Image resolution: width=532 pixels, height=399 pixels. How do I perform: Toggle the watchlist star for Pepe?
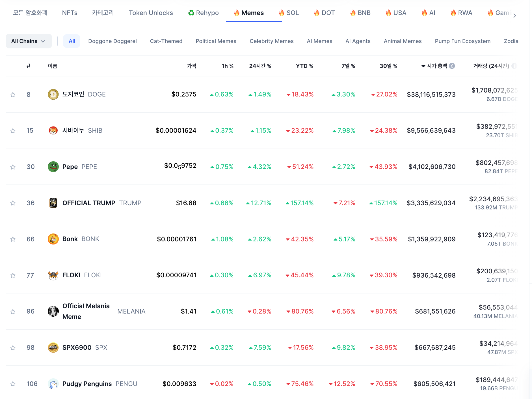[13, 167]
